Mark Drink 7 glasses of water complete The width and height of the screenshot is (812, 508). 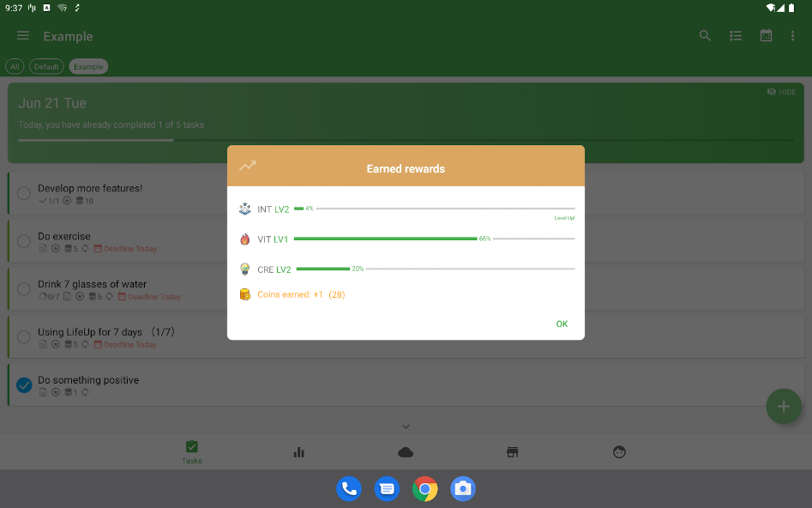[x=24, y=290]
